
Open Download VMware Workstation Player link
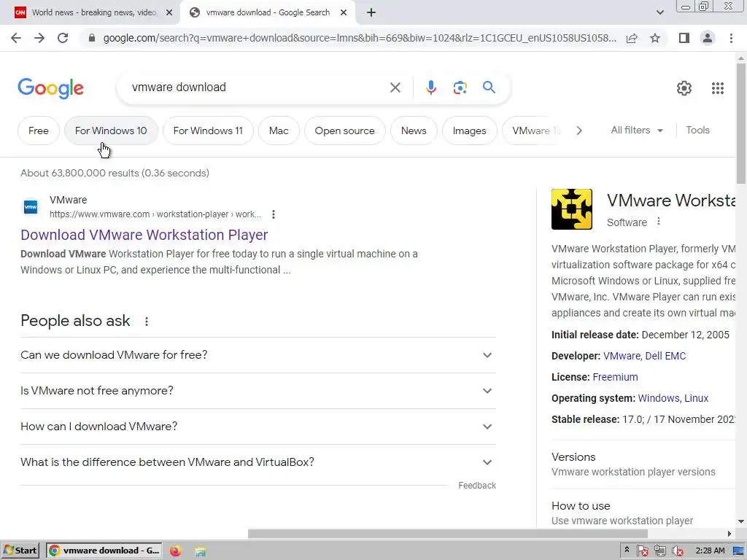click(x=144, y=235)
